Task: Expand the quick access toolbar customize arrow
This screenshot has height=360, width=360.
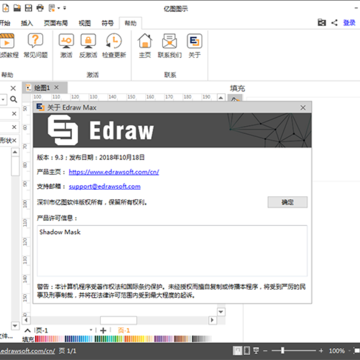Action: 64,8
